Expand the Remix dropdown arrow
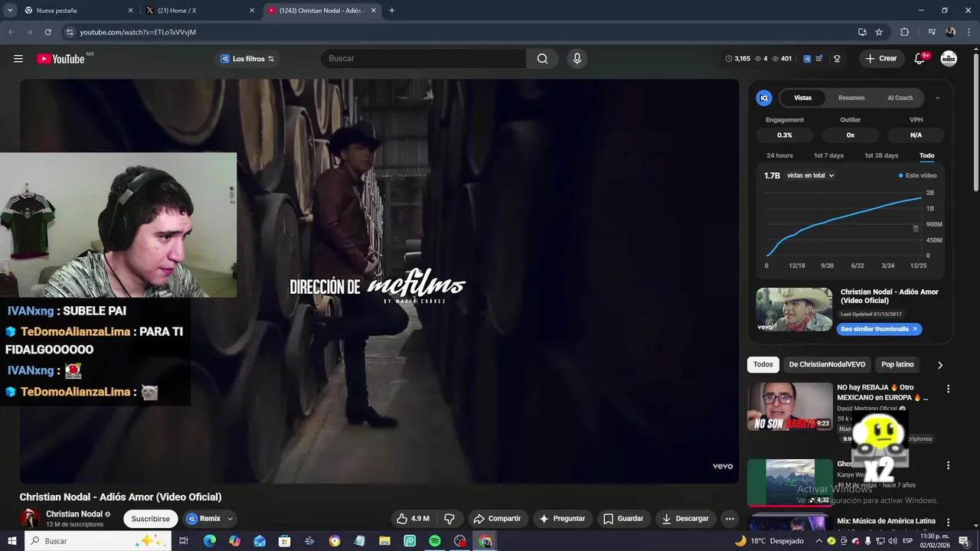980x551 pixels. 230,519
